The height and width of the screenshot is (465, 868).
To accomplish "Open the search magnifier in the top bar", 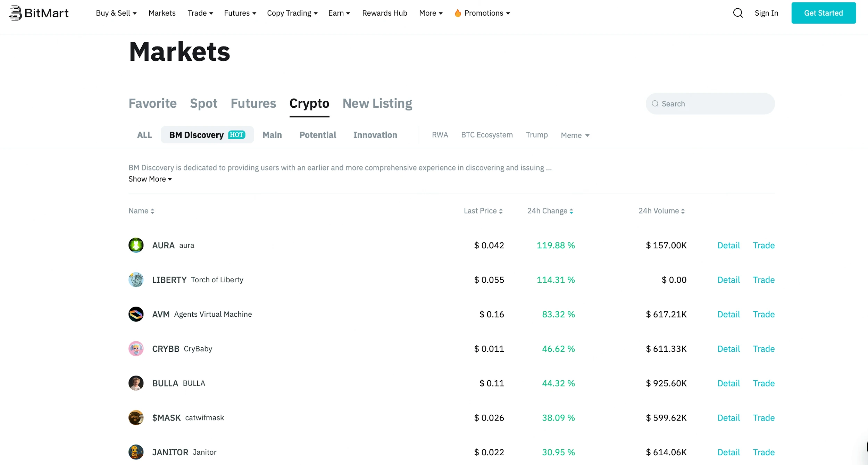I will (738, 13).
